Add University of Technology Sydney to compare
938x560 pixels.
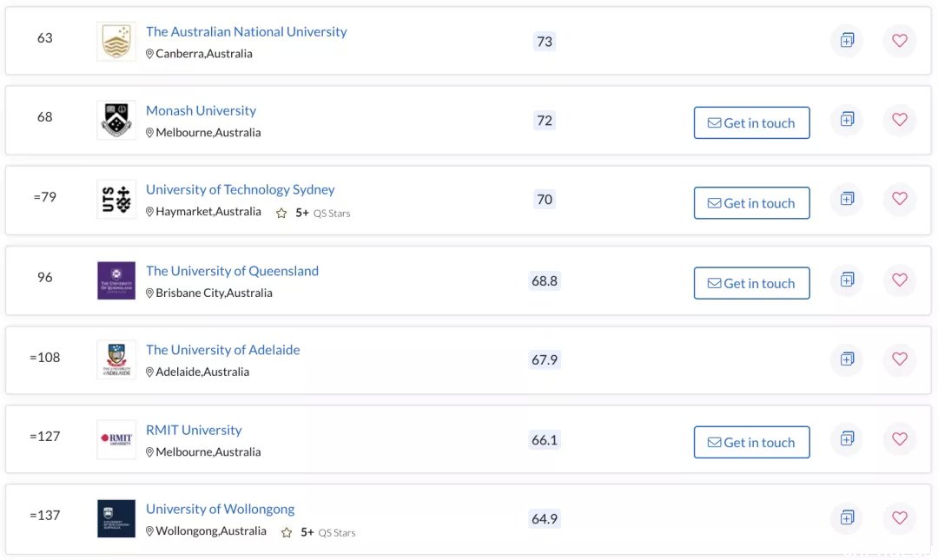pyautogui.click(x=847, y=199)
